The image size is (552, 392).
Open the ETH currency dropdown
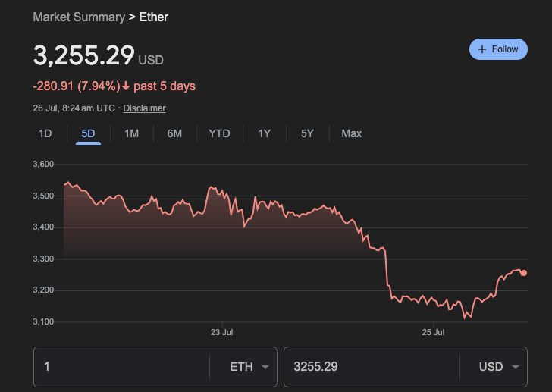coord(241,367)
